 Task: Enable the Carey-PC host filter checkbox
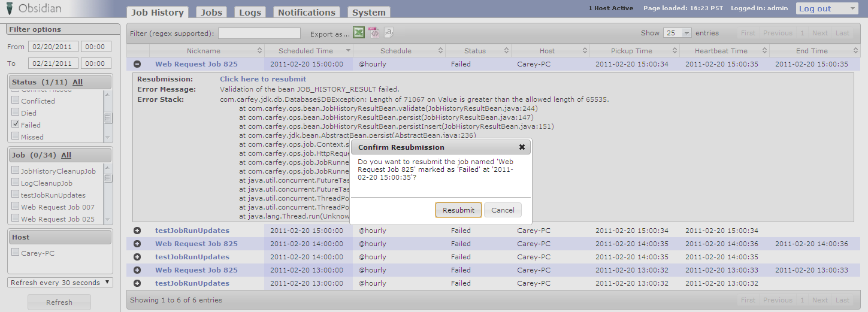tap(16, 253)
